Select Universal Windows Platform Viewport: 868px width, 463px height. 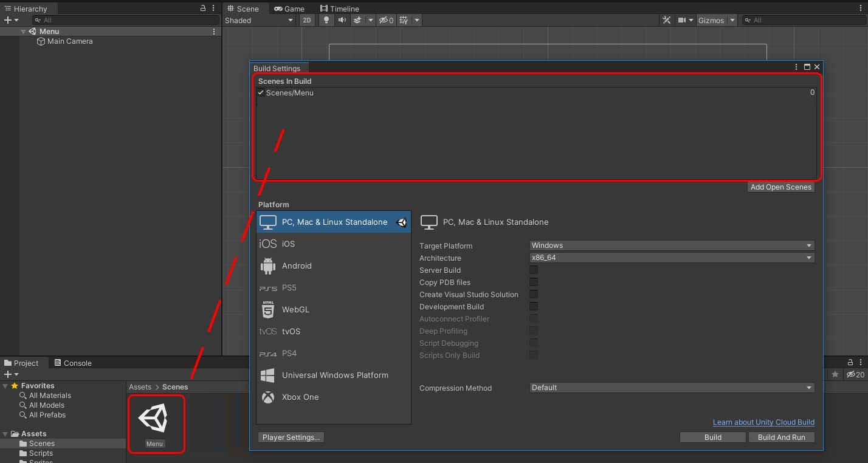coord(334,375)
